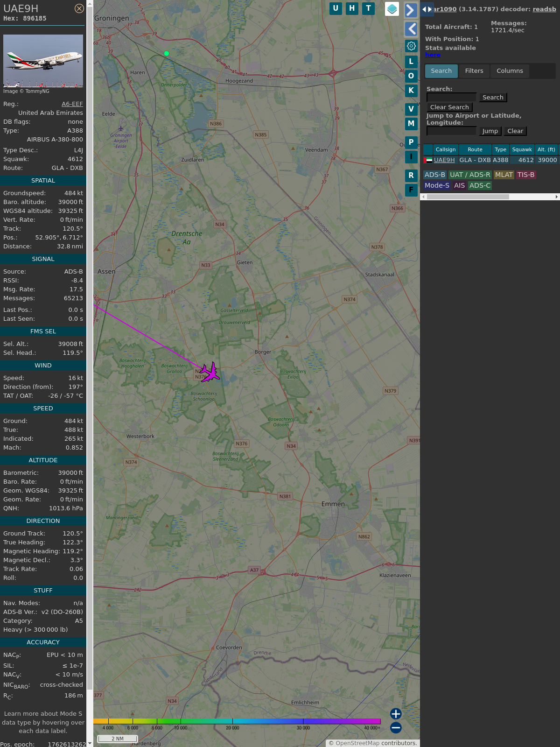Toggle the V map option button
Screen dimensions: 560x747
coord(411,109)
